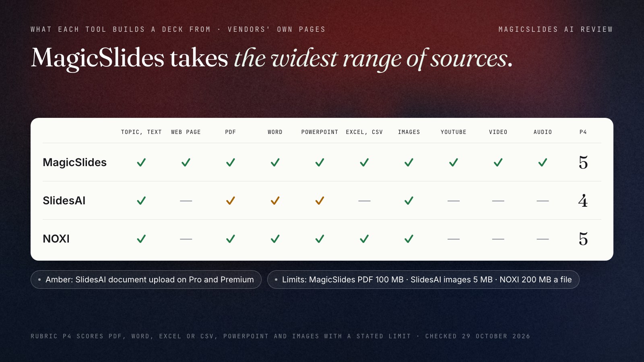Click NOXI Topic, Text check mark
This screenshot has height=362, width=644.
pos(141,239)
